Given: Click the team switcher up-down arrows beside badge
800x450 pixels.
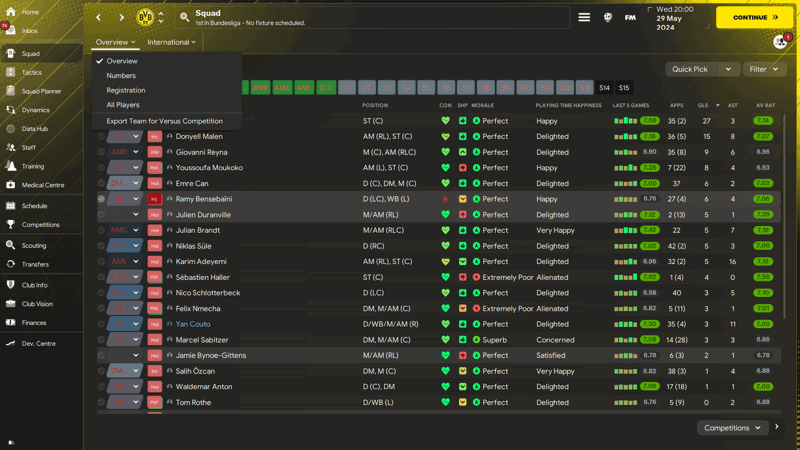Looking at the screenshot, I should click(161, 17).
